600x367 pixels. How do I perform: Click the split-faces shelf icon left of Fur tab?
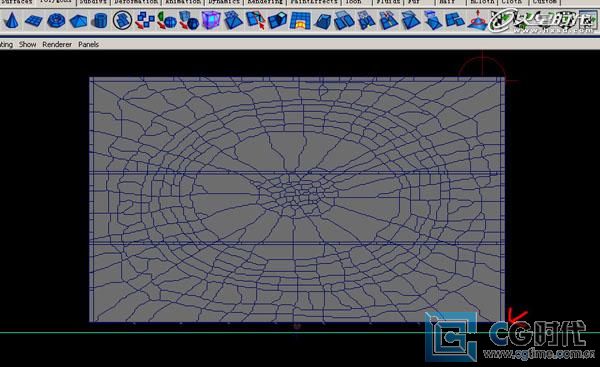pos(344,21)
